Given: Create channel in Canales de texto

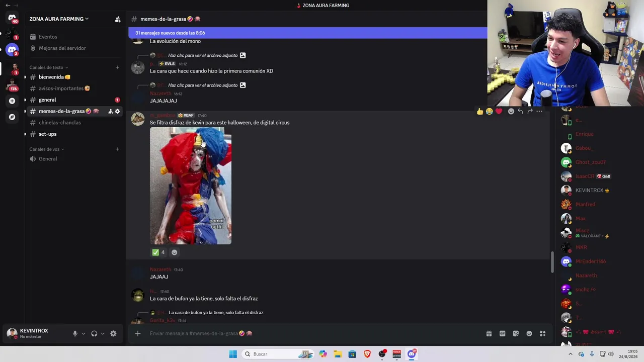Looking at the screenshot, I should pyautogui.click(x=117, y=67).
